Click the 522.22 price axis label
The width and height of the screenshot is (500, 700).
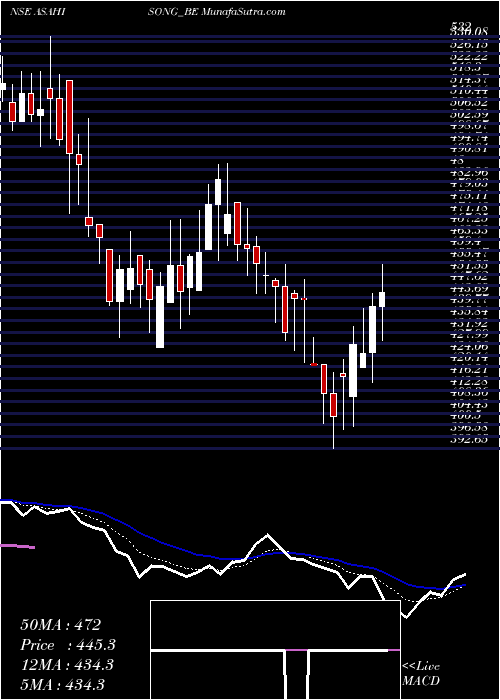[468, 55]
